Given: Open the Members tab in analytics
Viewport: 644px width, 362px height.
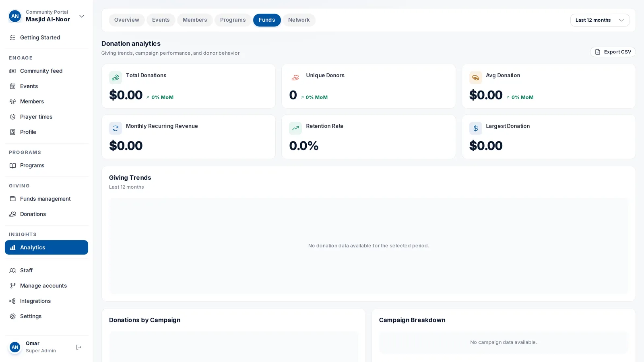Looking at the screenshot, I should click(195, 20).
